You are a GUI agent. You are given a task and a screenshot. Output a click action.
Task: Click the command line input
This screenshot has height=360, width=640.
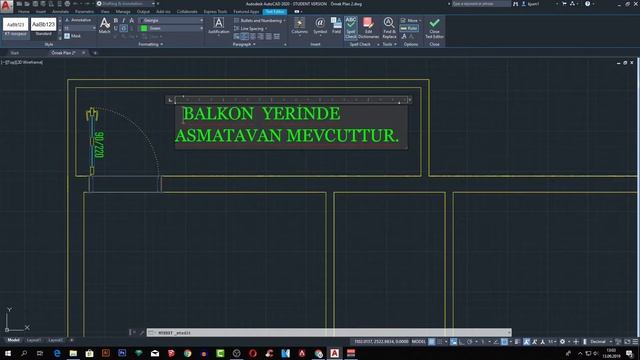pyautogui.click(x=329, y=332)
